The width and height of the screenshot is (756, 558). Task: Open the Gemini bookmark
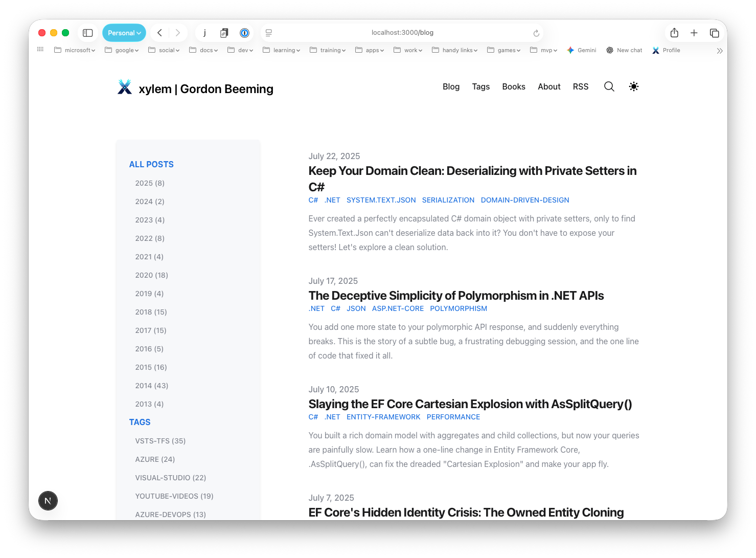[x=582, y=50]
